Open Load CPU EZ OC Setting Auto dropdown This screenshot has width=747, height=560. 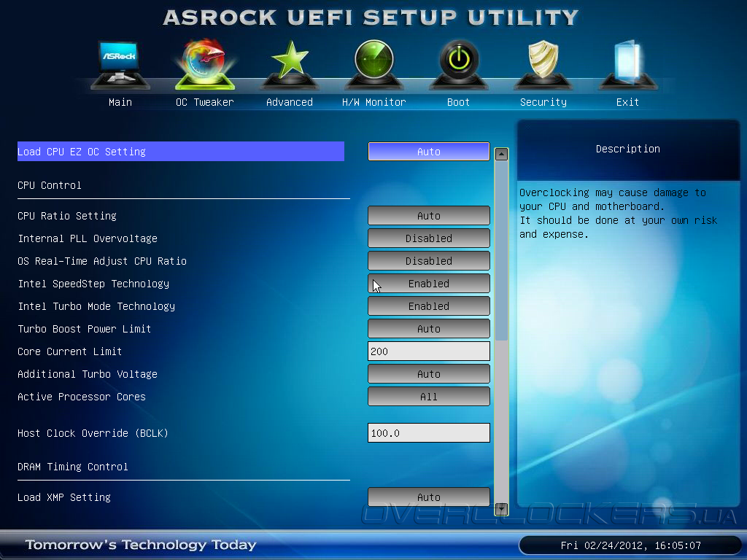(429, 152)
